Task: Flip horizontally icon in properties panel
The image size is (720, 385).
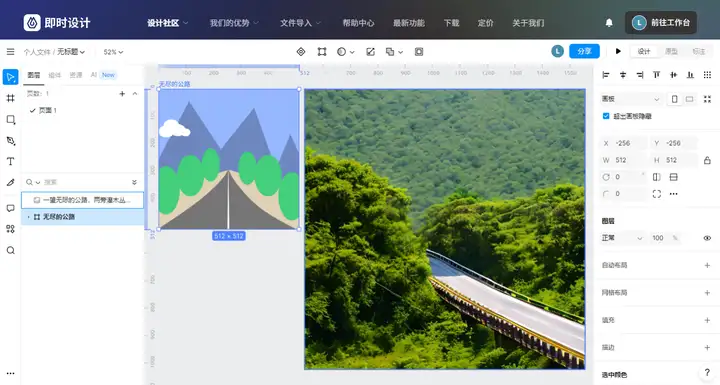Action: tap(657, 177)
